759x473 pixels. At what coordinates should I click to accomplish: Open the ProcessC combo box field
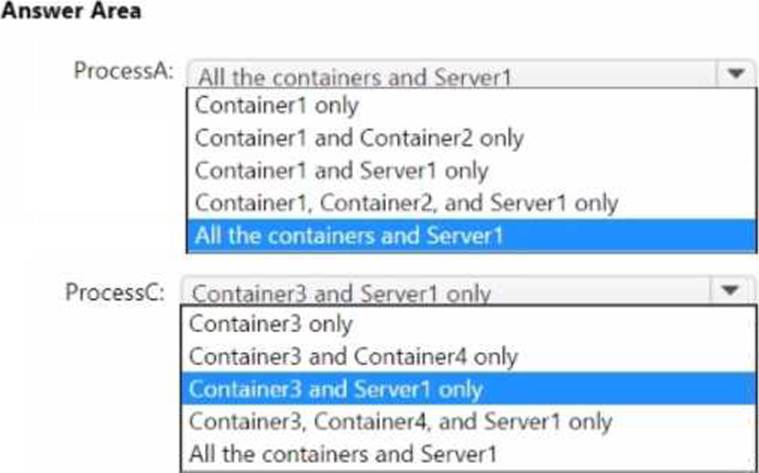click(x=445, y=292)
